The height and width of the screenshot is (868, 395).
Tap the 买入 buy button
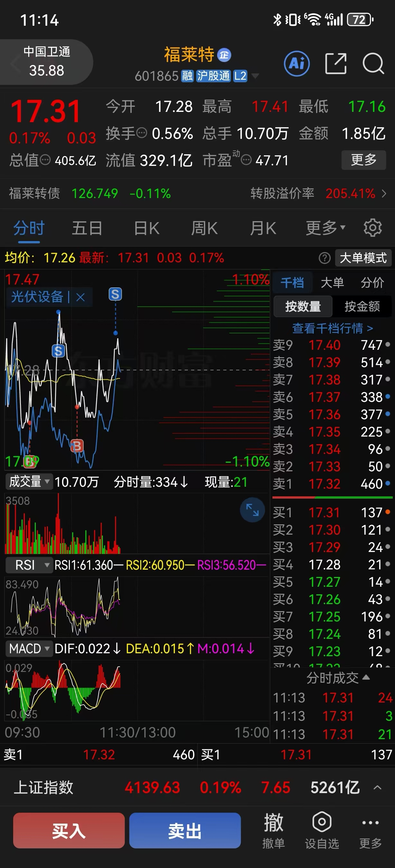click(69, 831)
